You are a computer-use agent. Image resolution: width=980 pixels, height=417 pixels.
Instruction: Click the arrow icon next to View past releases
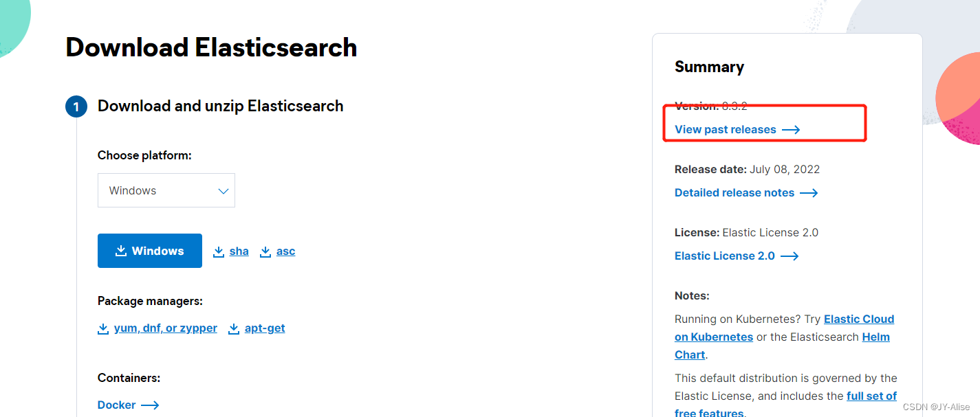point(792,129)
